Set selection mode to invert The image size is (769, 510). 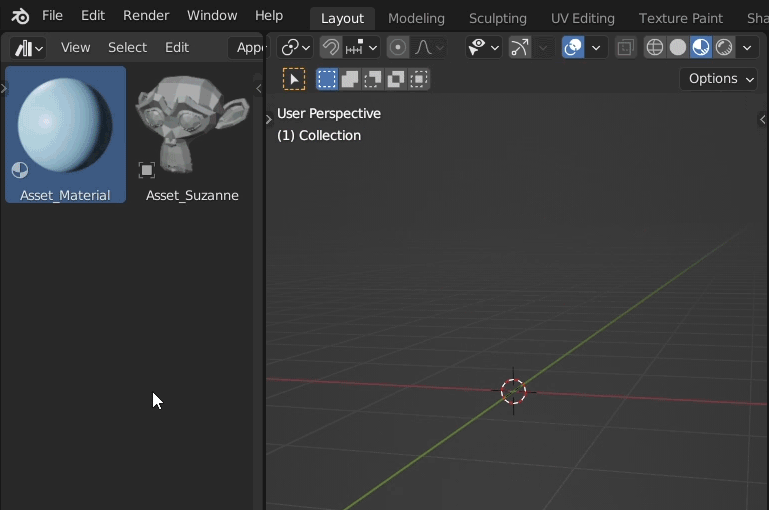coord(396,79)
